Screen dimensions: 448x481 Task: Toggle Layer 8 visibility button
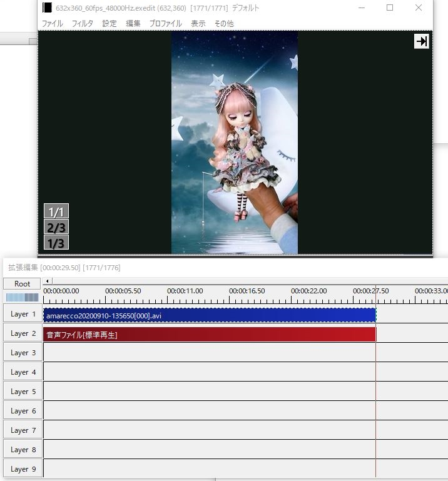[x=23, y=449]
